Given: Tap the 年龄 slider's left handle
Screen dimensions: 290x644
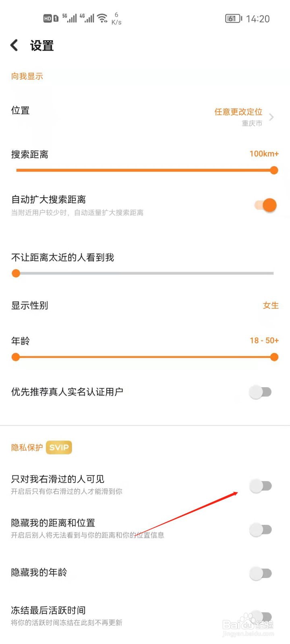Looking at the screenshot, I should pos(16,357).
